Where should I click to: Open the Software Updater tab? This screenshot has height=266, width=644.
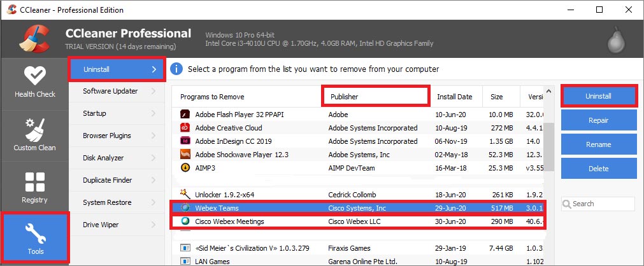[117, 91]
